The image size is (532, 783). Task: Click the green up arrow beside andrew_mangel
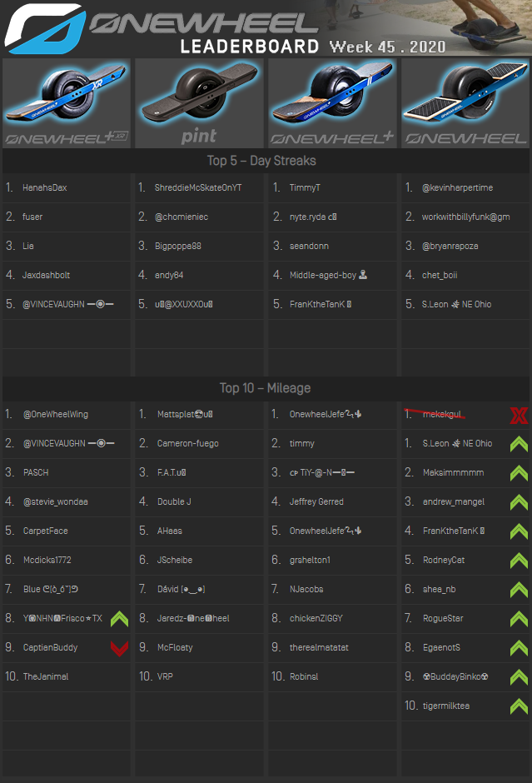point(518,502)
